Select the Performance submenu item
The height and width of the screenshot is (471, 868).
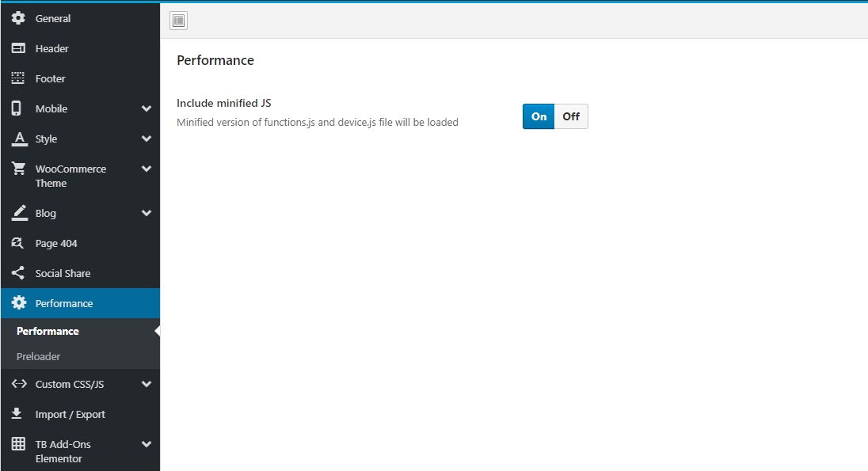click(48, 331)
